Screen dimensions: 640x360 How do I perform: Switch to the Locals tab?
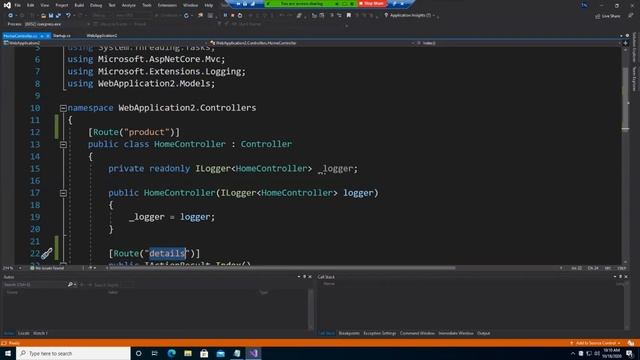point(24,333)
